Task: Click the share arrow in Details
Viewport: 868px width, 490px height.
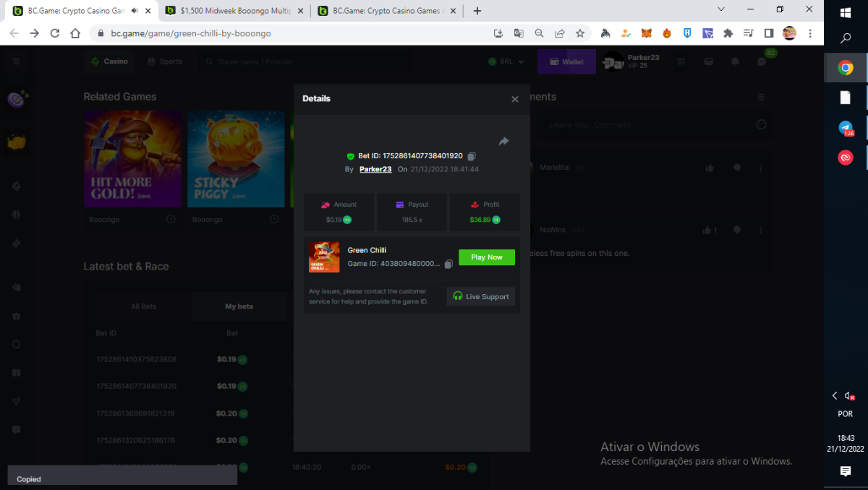Action: (x=503, y=142)
